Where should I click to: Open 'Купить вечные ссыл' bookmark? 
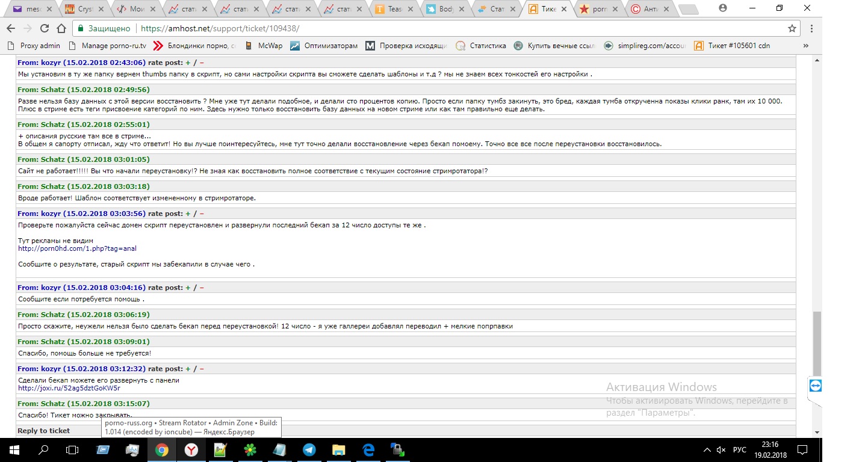554,45
